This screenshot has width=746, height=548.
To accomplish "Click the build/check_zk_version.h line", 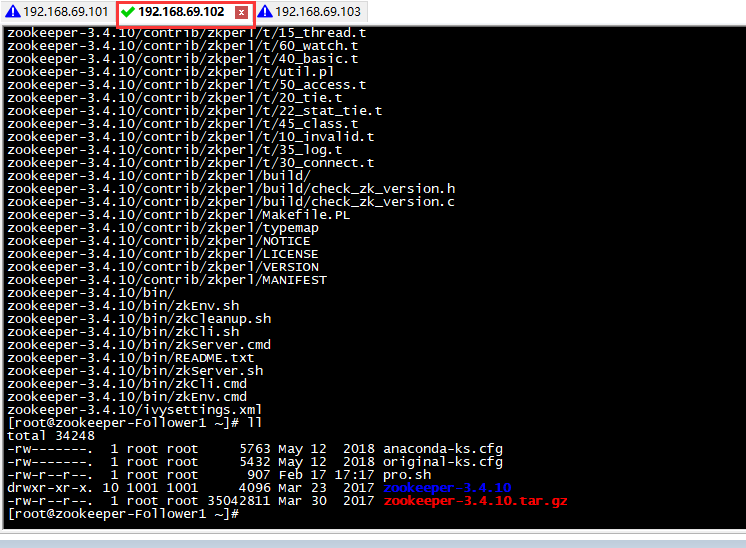I will pyautogui.click(x=231, y=189).
